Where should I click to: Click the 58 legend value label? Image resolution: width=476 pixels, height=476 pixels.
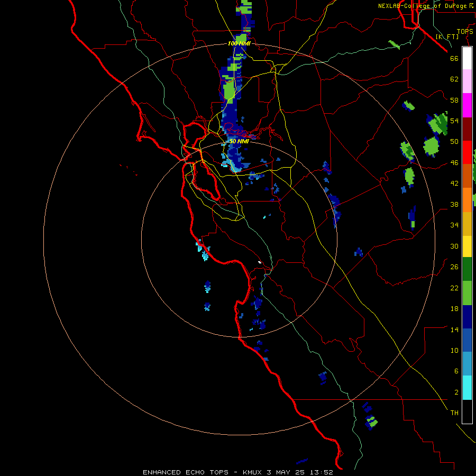click(454, 100)
